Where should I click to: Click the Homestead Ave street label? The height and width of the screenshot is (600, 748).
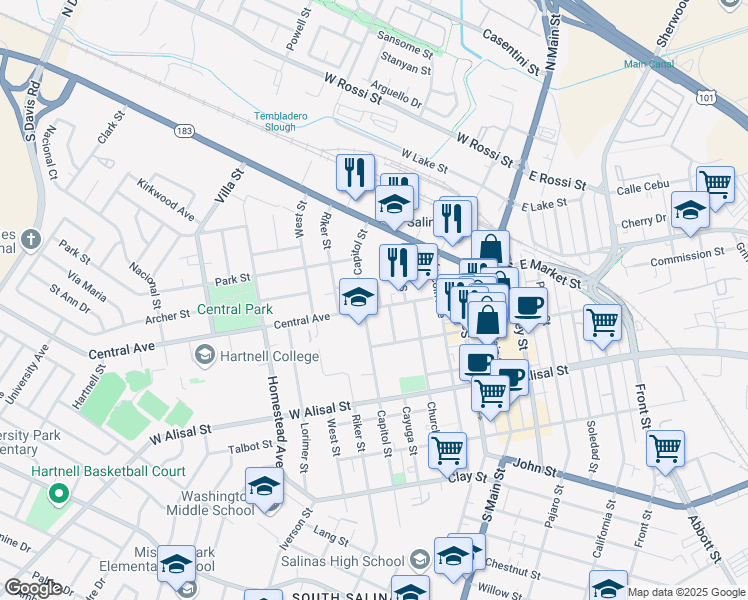[x=277, y=421]
